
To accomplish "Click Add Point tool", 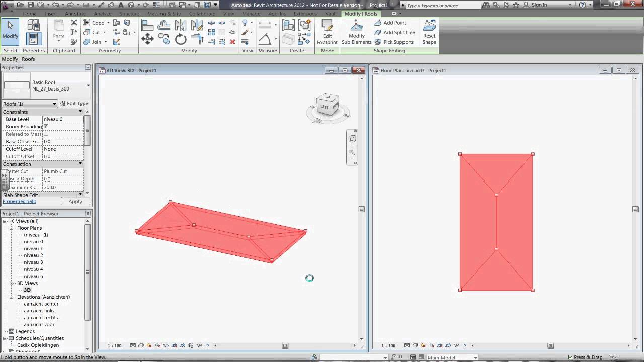I will point(390,23).
